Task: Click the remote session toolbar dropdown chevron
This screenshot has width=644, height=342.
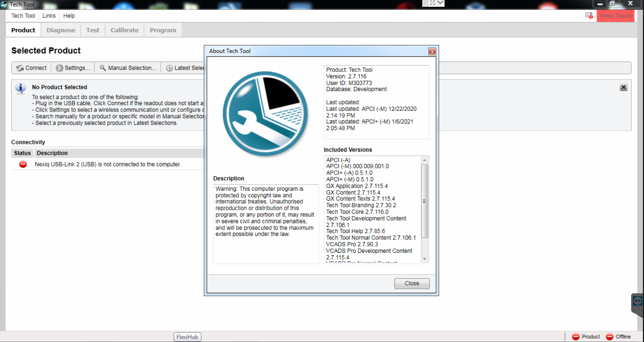Action: [440, 3]
